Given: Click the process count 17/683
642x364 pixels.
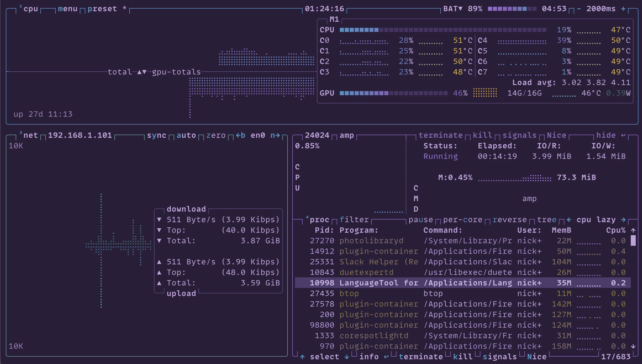Looking at the screenshot, I should pos(616,357).
